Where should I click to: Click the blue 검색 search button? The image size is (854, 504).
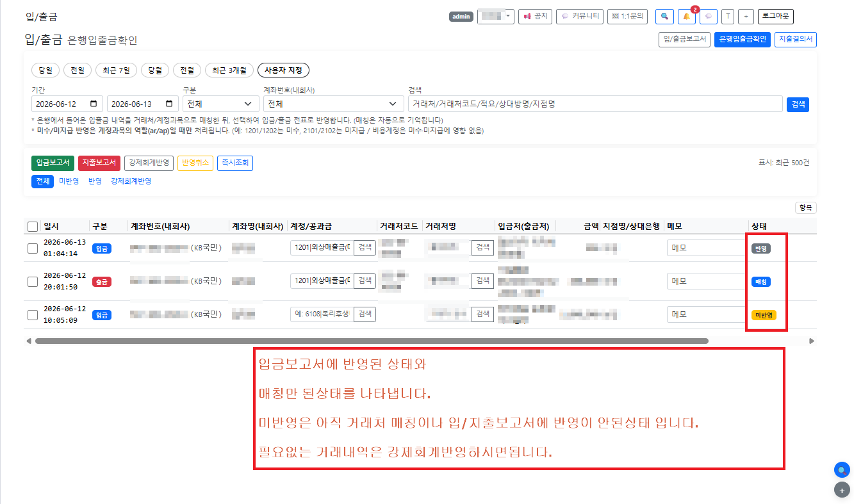pyautogui.click(x=798, y=104)
